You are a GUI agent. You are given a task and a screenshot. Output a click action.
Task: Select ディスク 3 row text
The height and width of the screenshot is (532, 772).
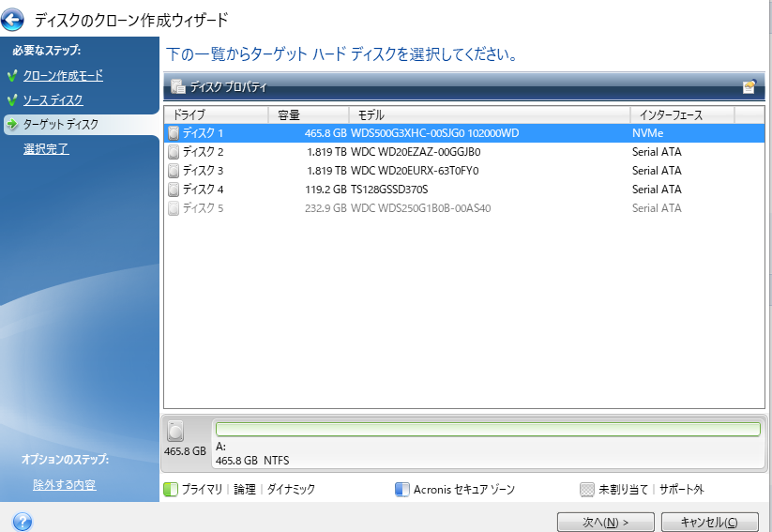pyautogui.click(x=203, y=171)
